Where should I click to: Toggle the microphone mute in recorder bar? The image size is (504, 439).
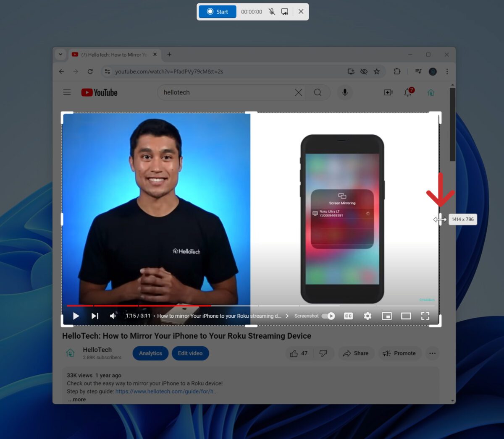coord(272,12)
